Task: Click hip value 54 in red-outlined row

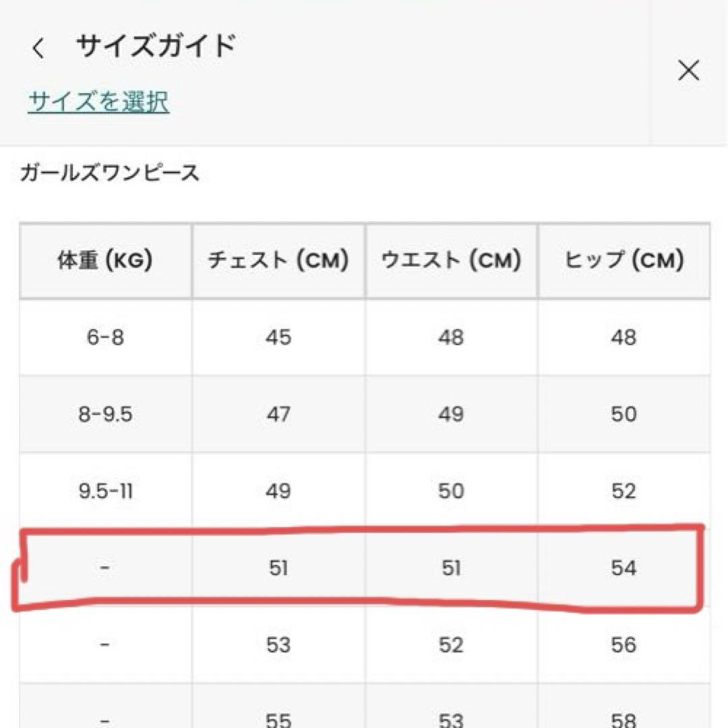Action: [x=624, y=568]
